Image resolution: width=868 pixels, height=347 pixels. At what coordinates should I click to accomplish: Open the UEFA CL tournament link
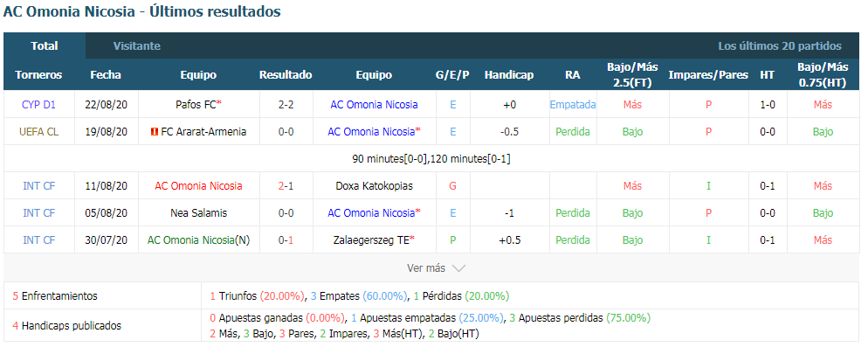pos(38,132)
